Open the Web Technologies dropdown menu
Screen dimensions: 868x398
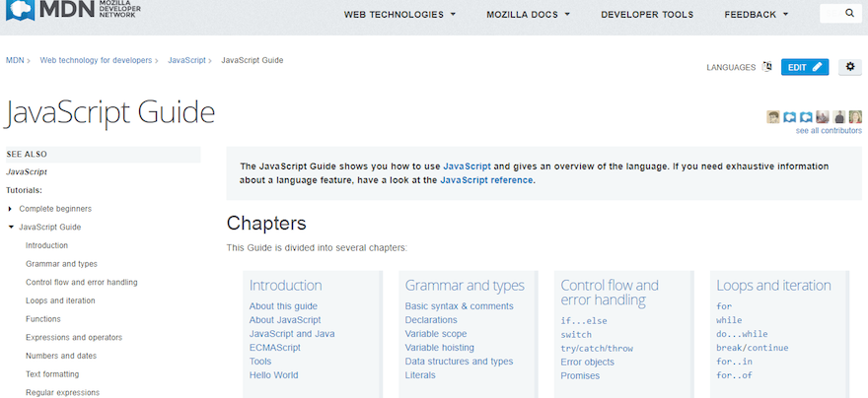[x=399, y=15]
